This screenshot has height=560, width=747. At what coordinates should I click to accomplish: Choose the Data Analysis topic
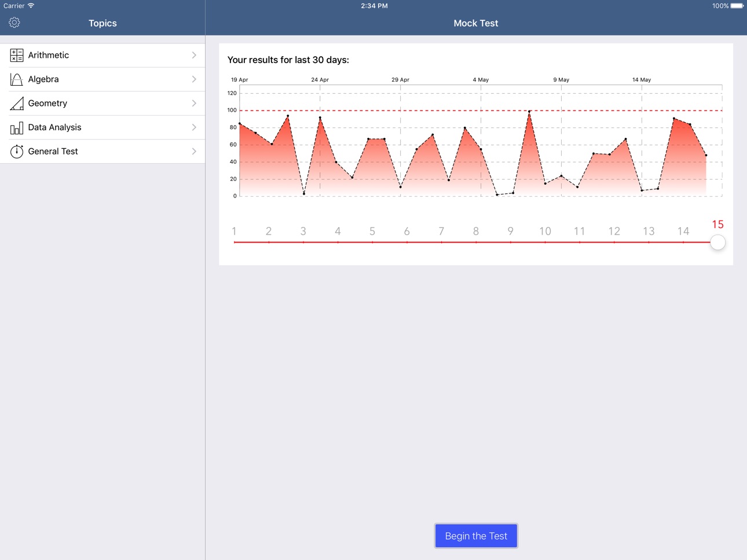(102, 127)
